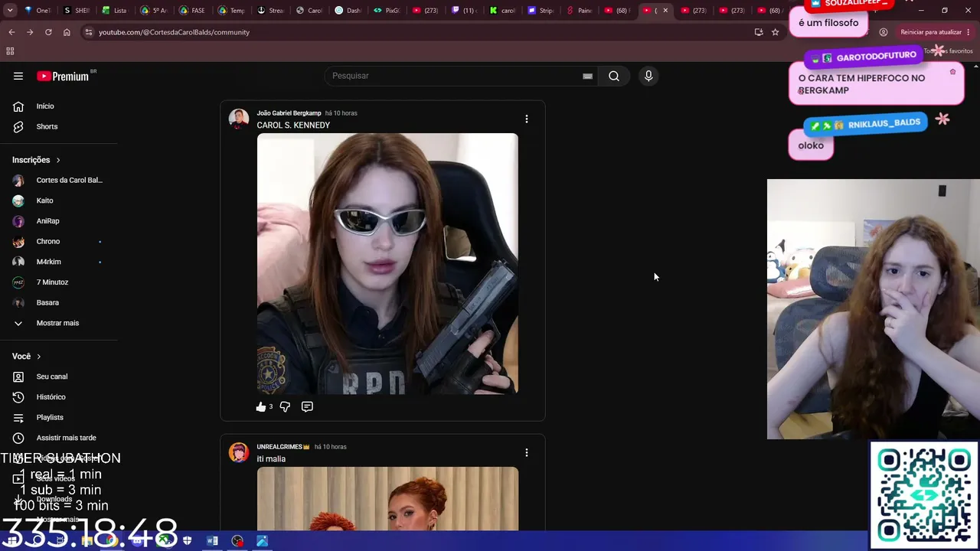This screenshot has height=551, width=980.
Task: Open the iti malia post image
Action: (x=387, y=498)
